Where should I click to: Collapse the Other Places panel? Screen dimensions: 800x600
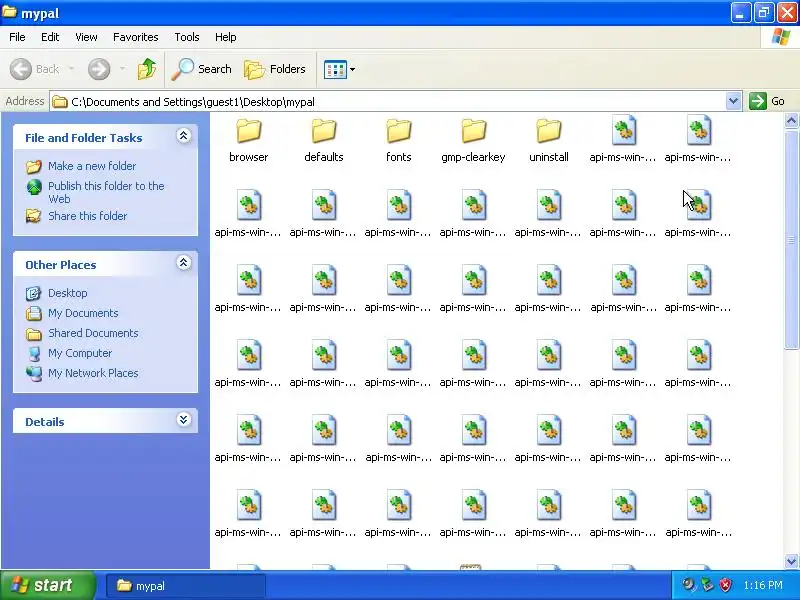[184, 263]
